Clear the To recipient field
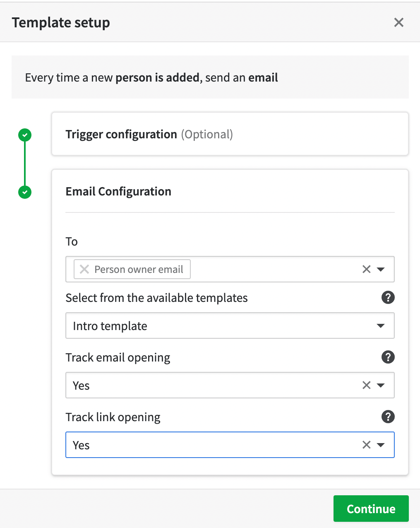This screenshot has height=528, width=420. point(366,269)
